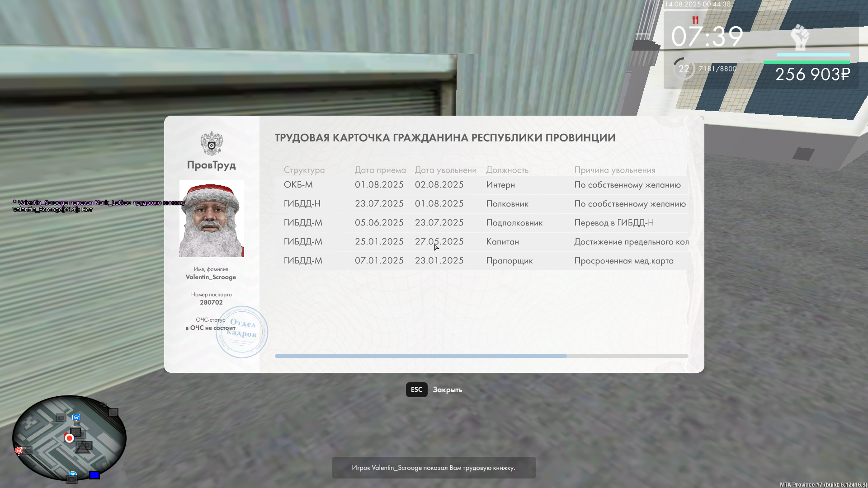868x488 pixels.
Task: Click the ПровТруд coat of arms emblem
Action: [x=212, y=143]
